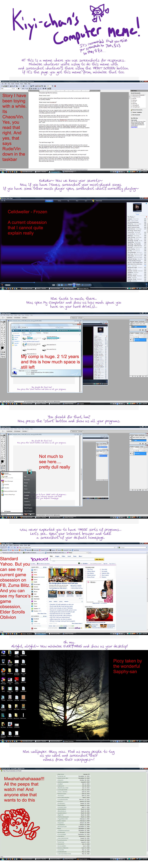Click the play/pause button in Windows Media Player

pyautogui.click(x=74, y=285)
